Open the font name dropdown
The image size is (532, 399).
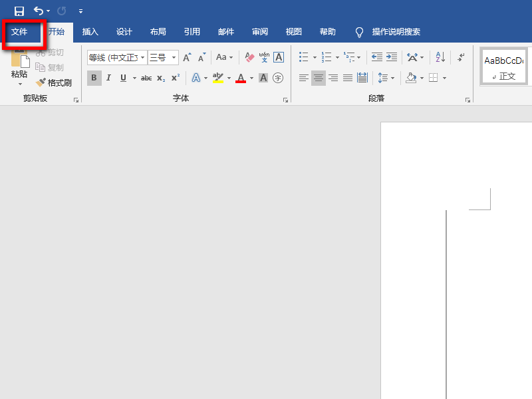tap(143, 57)
